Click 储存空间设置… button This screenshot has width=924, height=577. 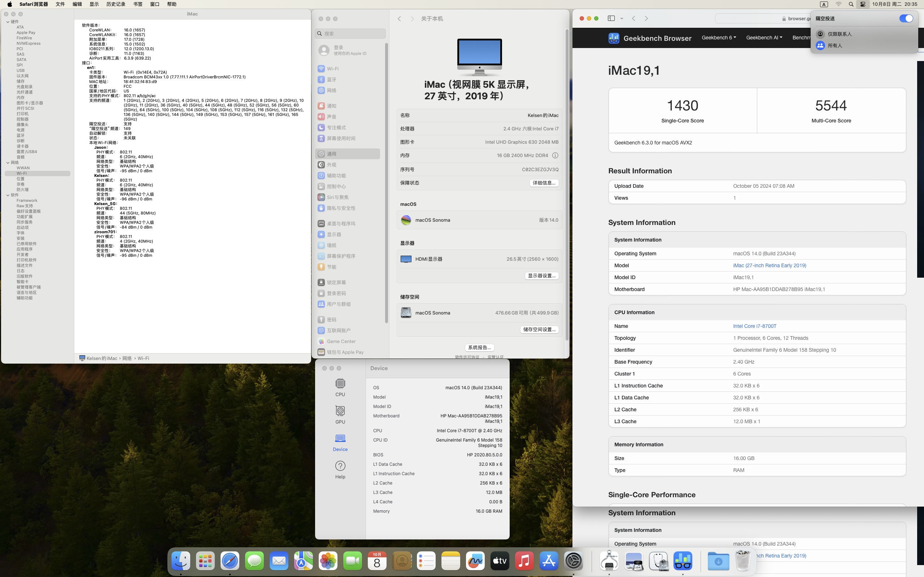[539, 329]
